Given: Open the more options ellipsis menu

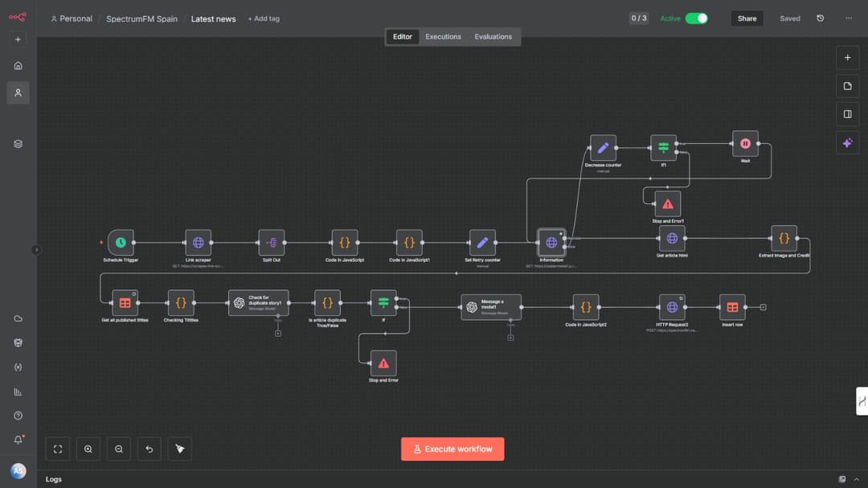Looking at the screenshot, I should click(x=849, y=18).
